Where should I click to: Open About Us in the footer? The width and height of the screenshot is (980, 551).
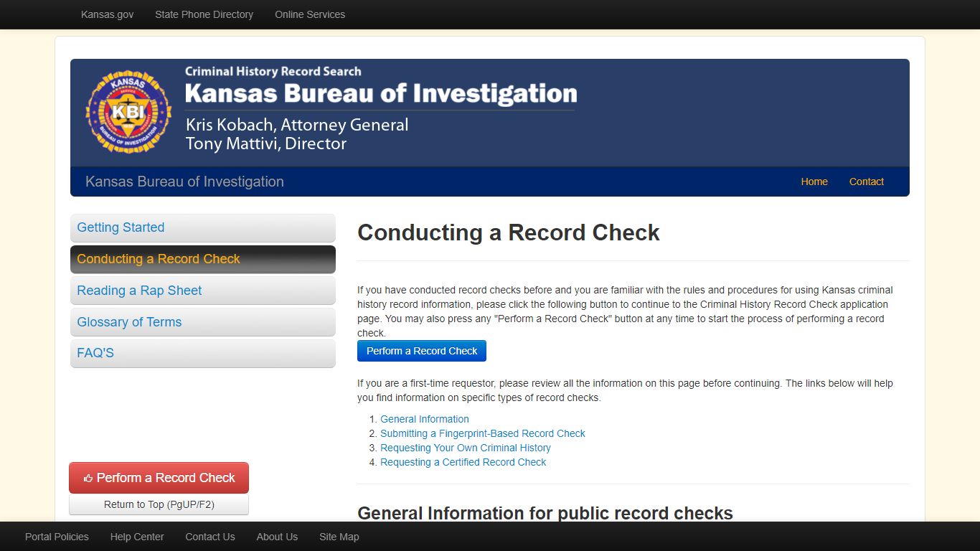(277, 537)
